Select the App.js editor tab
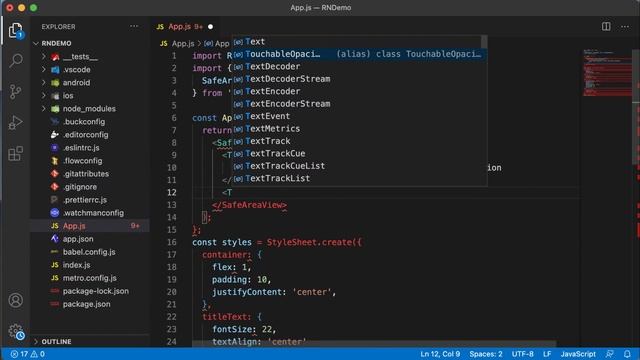The image size is (640, 360). (185, 27)
